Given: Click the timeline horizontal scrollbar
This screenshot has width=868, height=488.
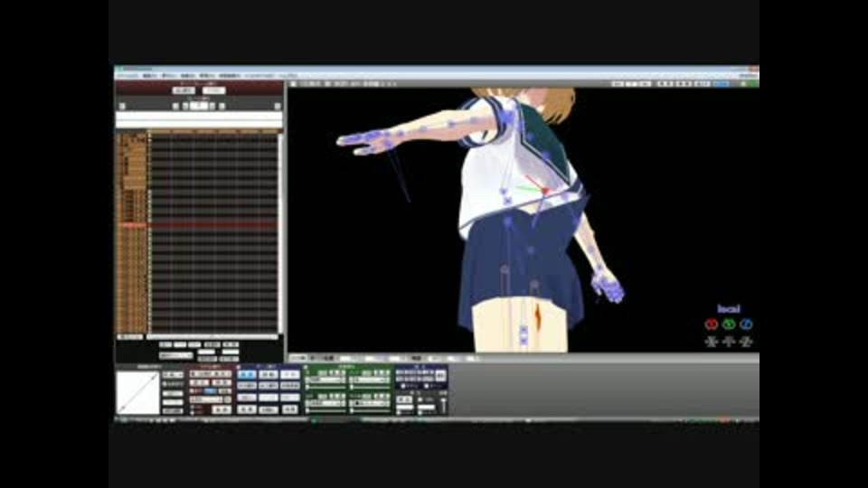Looking at the screenshot, I should [x=213, y=336].
